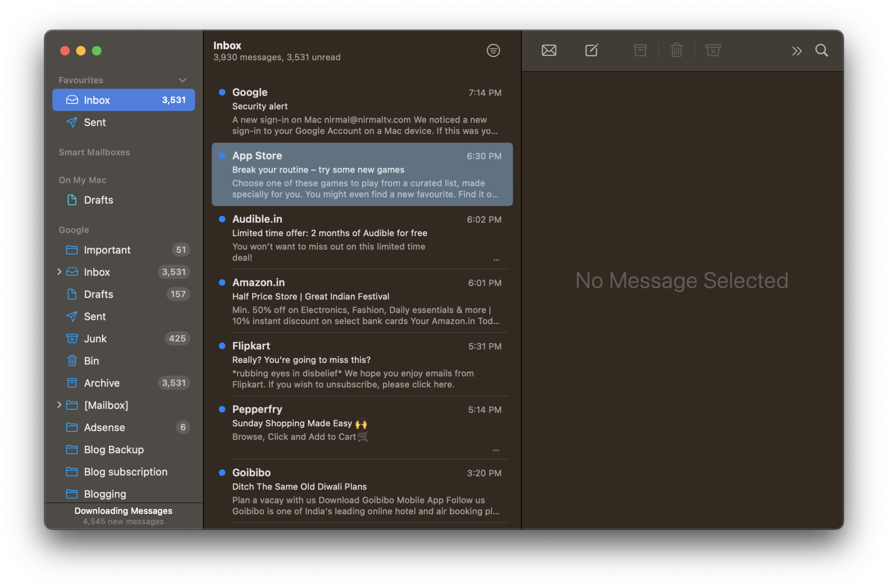
Task: Click unread dot on Flipkart email
Action: [x=222, y=346]
